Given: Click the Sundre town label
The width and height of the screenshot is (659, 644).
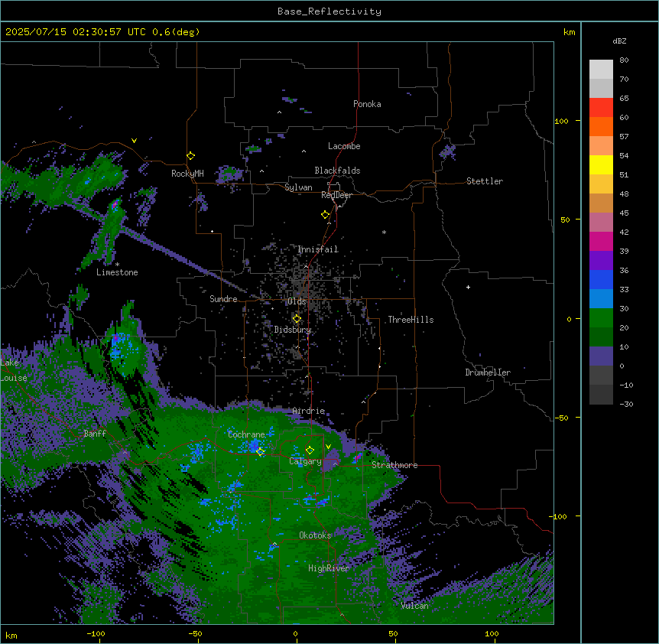Looking at the screenshot, I should pos(223,299).
